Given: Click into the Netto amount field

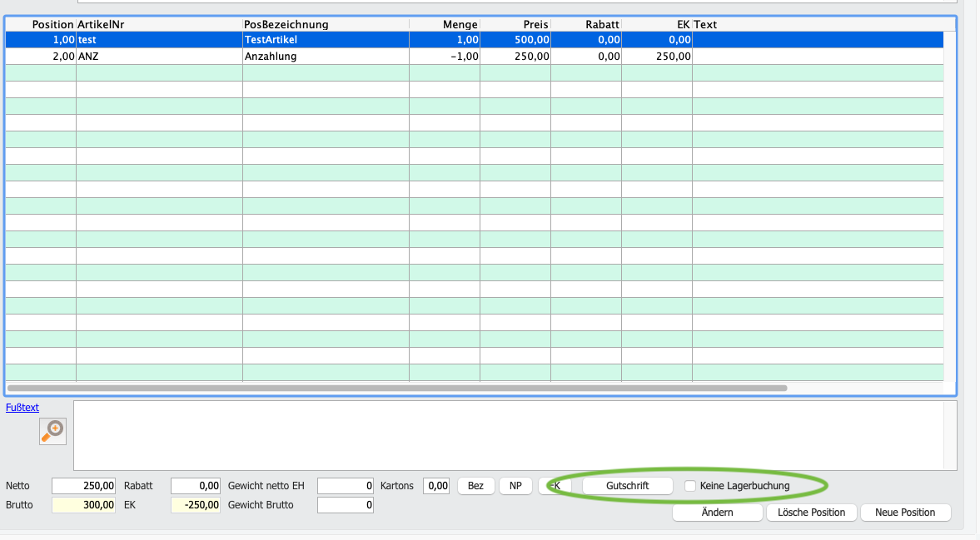Looking at the screenshot, I should click(84, 486).
